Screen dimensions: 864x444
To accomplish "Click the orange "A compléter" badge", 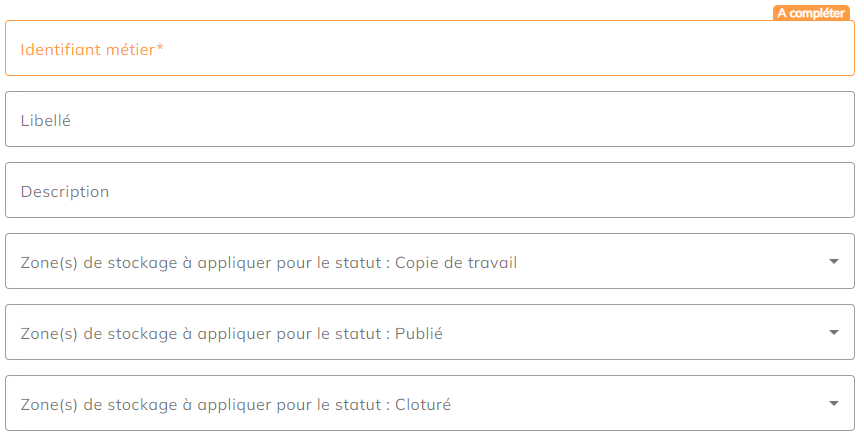I will [x=811, y=13].
